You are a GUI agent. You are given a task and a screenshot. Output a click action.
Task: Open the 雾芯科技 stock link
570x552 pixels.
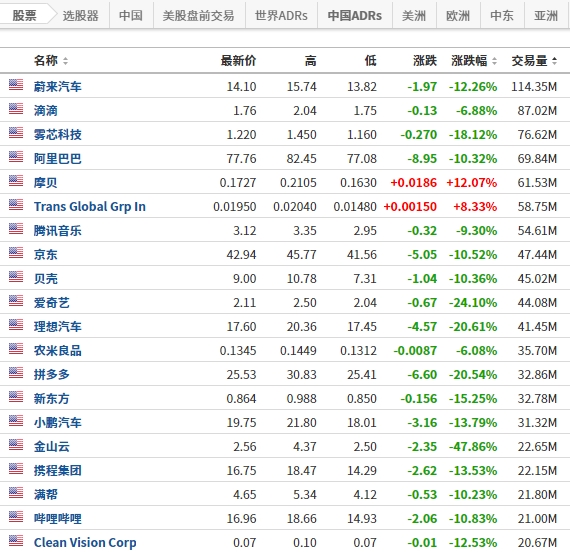pyautogui.click(x=57, y=135)
